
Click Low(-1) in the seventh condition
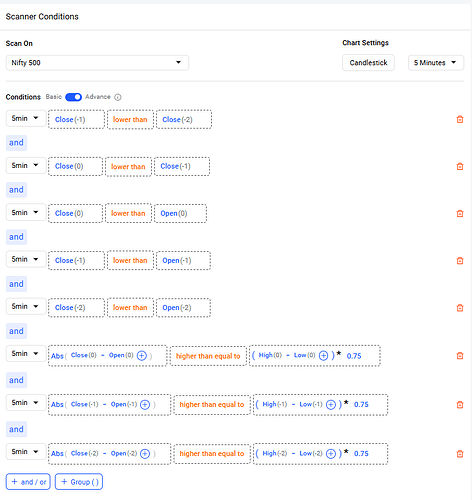pyautogui.click(x=311, y=404)
